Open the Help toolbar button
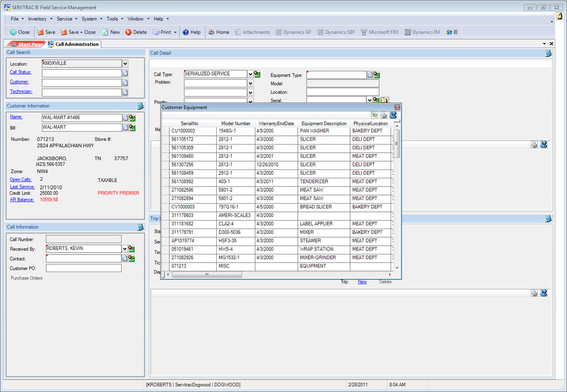 click(x=191, y=32)
